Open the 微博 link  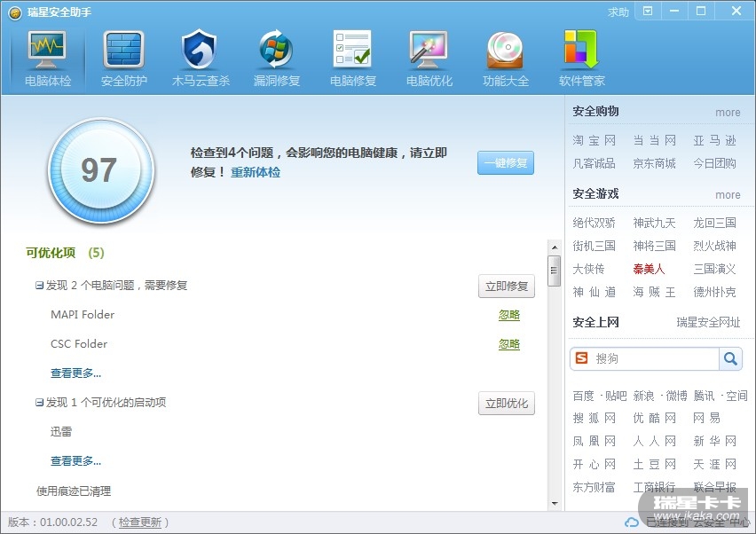pyautogui.click(x=676, y=396)
